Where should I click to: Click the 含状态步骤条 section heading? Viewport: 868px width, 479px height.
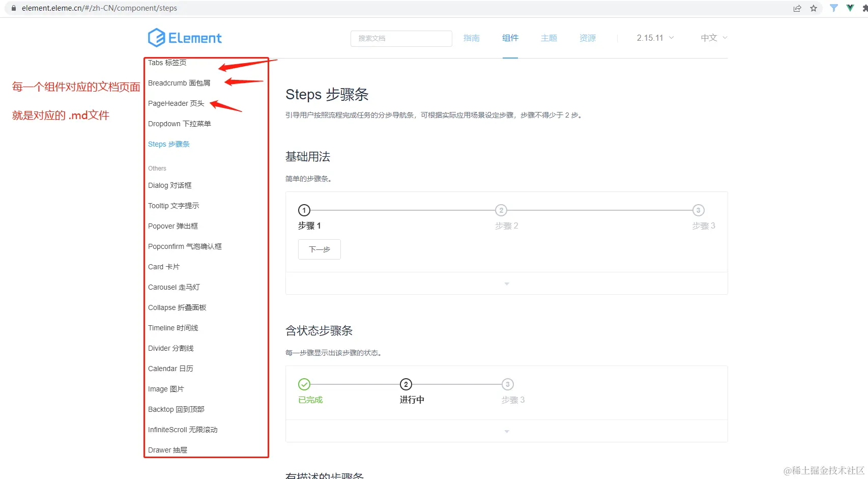pyautogui.click(x=319, y=331)
